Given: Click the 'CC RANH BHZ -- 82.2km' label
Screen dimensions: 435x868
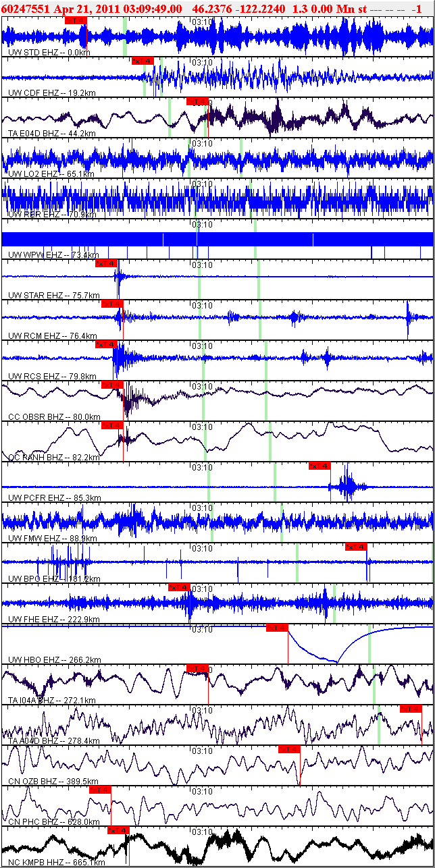Looking at the screenshot, I should point(54,457).
